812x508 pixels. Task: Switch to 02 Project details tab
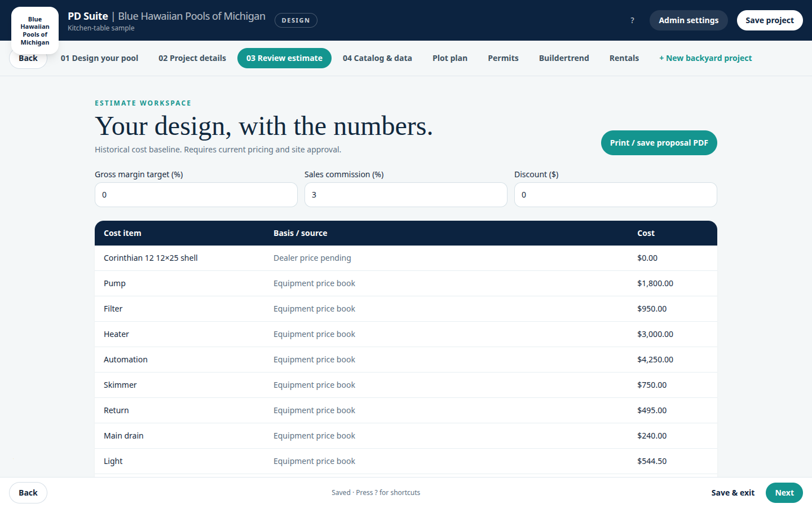192,58
